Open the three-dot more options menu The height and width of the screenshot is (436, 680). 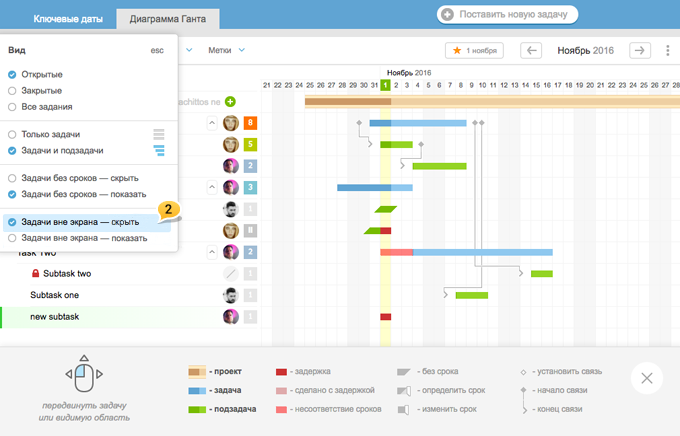pyautogui.click(x=667, y=50)
